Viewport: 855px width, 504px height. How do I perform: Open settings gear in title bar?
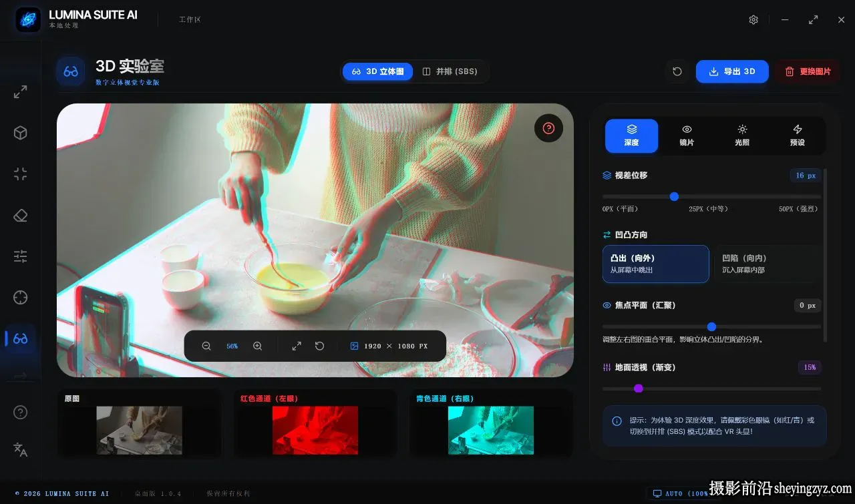tap(753, 20)
